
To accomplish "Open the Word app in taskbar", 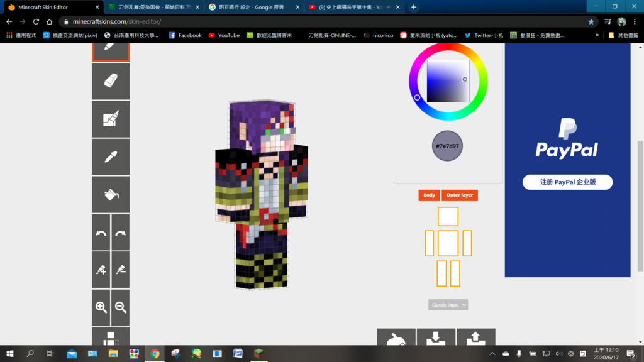I will click(238, 353).
